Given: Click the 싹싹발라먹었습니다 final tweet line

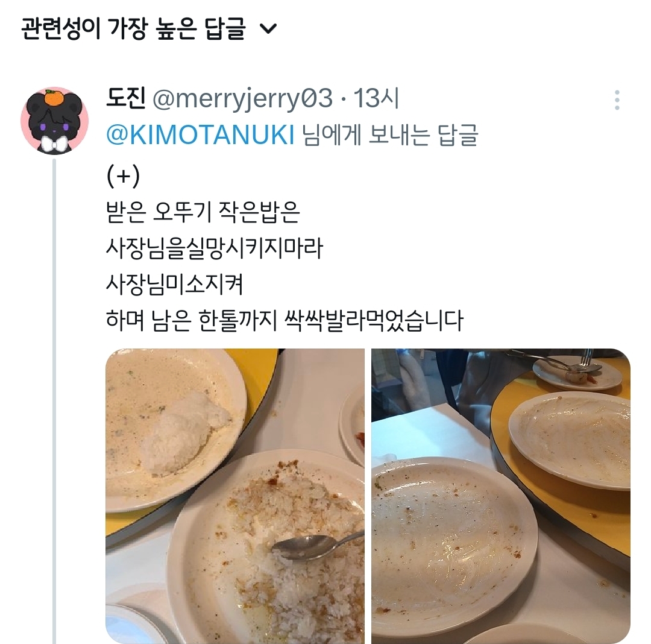Looking at the screenshot, I should pos(285,321).
